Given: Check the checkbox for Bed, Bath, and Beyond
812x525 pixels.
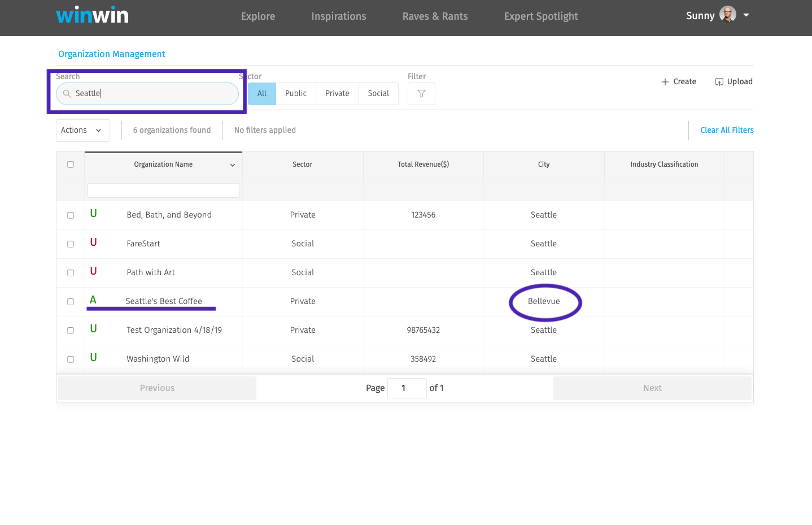Looking at the screenshot, I should pyautogui.click(x=71, y=215).
